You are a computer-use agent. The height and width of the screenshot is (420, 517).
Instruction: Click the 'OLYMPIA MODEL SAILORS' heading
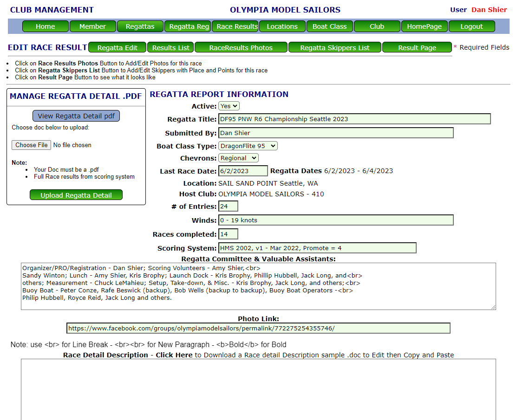pyautogui.click(x=285, y=10)
